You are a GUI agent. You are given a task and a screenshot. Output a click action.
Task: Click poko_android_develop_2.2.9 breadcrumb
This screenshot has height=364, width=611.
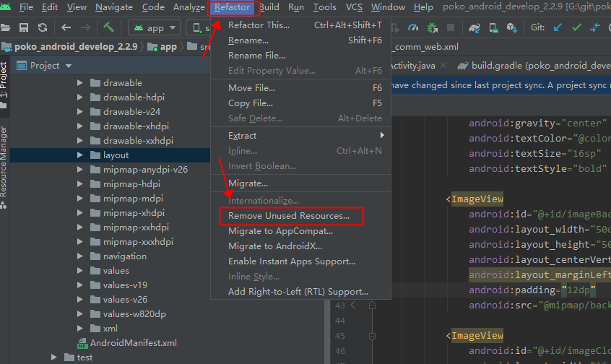point(71,47)
